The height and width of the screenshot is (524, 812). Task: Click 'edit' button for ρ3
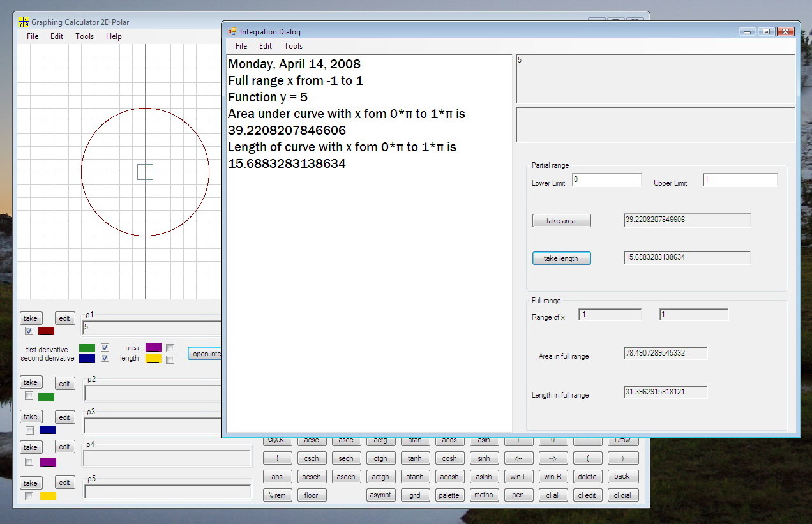point(64,417)
